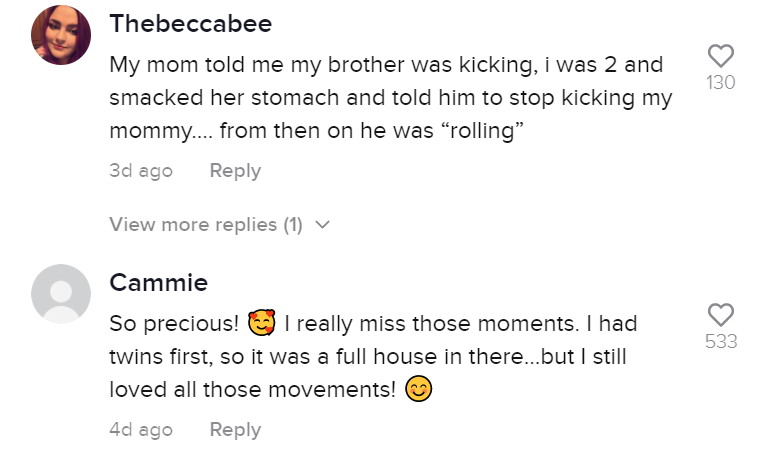775x460 pixels.
Task: Reply to Thebeccabee's comment
Action: (235, 171)
